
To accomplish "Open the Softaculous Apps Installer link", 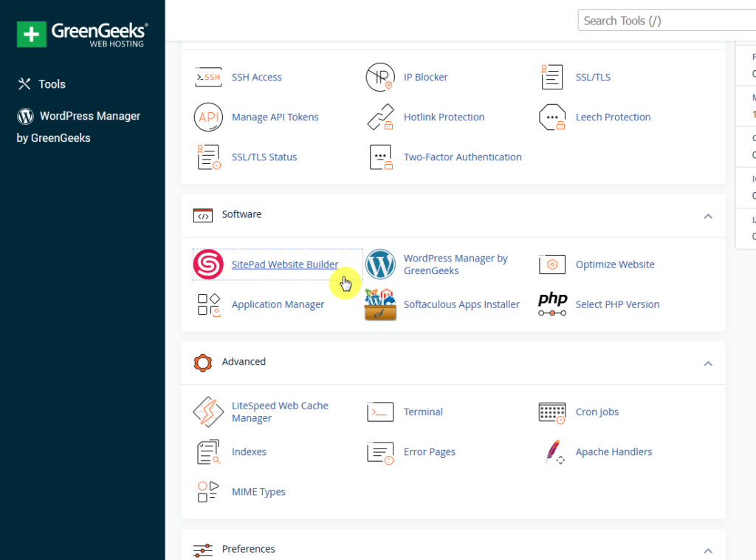I will coord(462,304).
